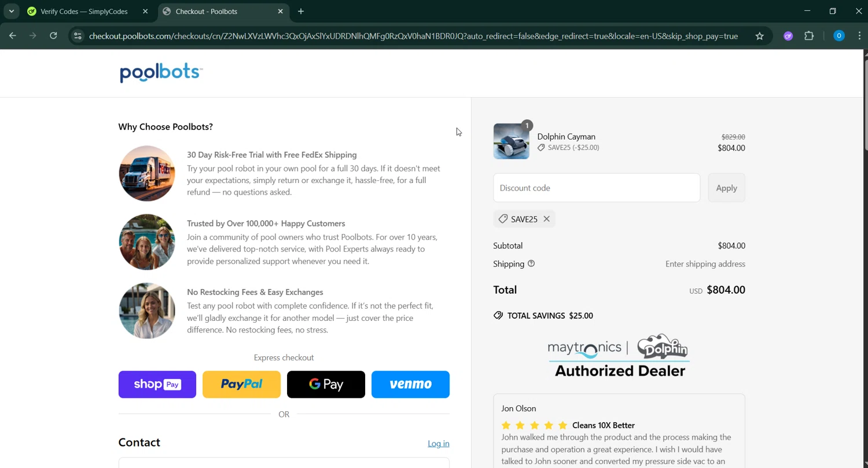Click the Poolbots logo
This screenshot has height=468, width=868.
(161, 73)
